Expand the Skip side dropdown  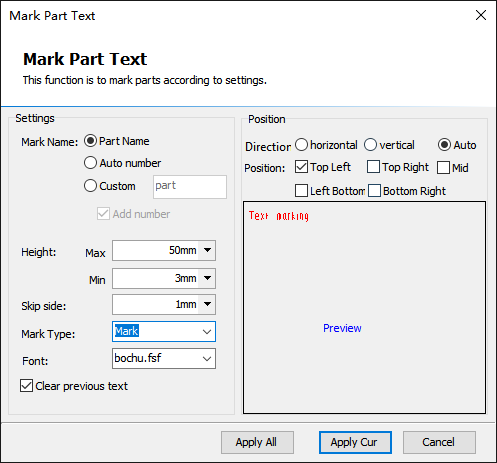(x=207, y=304)
